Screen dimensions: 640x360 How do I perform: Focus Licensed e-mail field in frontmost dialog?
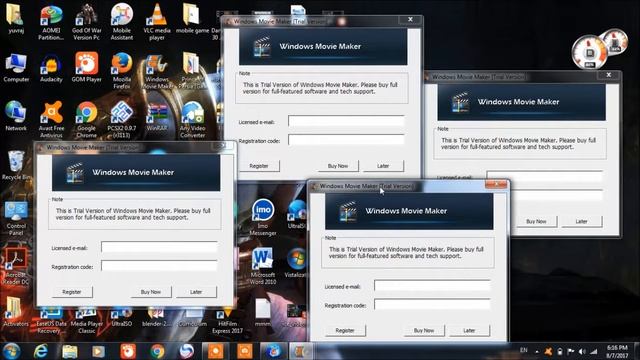coord(432,286)
